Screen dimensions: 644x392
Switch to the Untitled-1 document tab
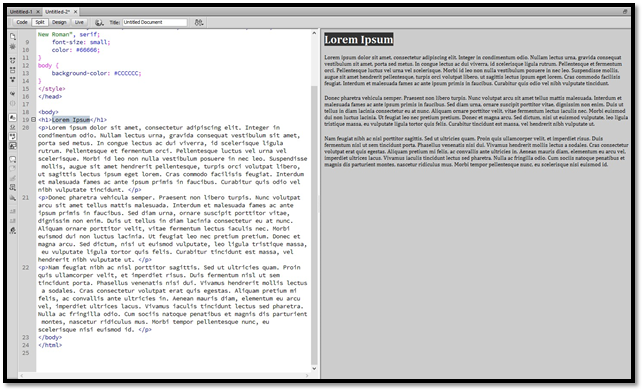click(x=21, y=12)
